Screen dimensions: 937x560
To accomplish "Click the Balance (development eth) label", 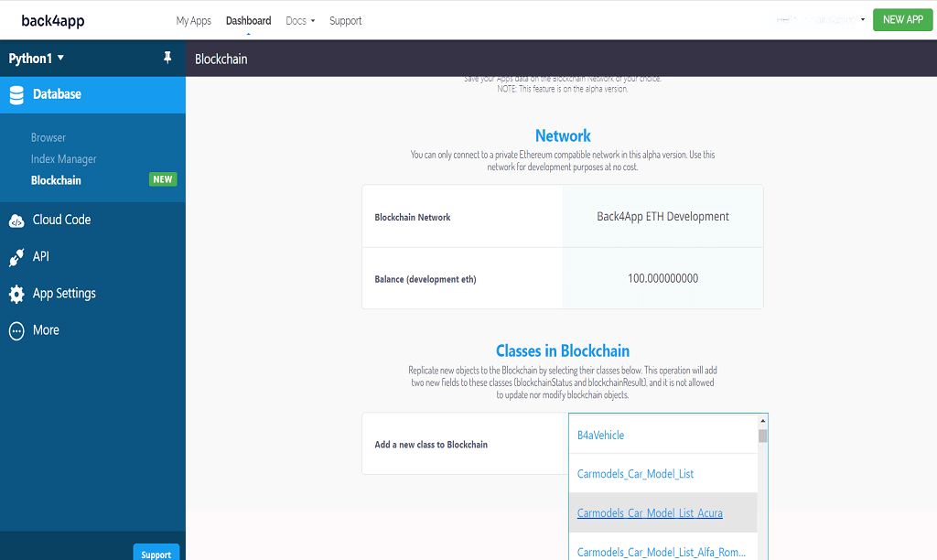I will tap(425, 279).
